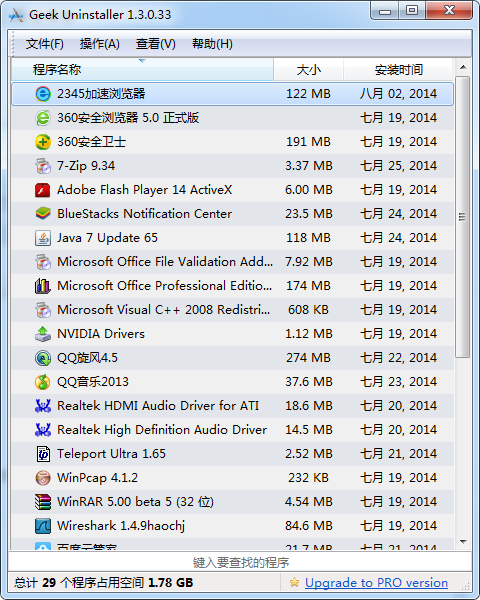Screen dimensions: 480x600
Task: Click the 37.6 MB size value
Action: (x=309, y=382)
